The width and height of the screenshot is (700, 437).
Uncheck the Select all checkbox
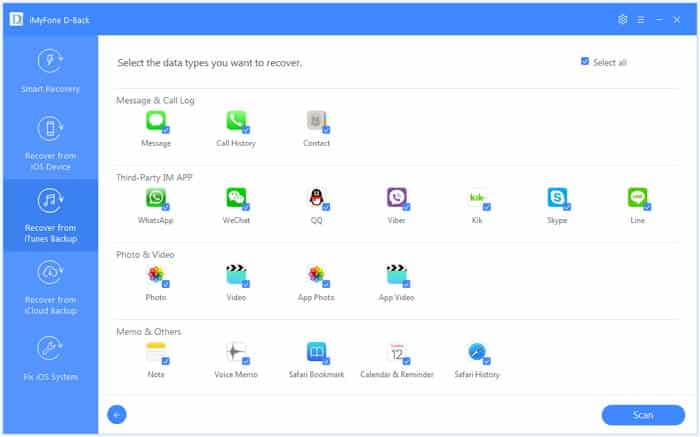point(585,62)
